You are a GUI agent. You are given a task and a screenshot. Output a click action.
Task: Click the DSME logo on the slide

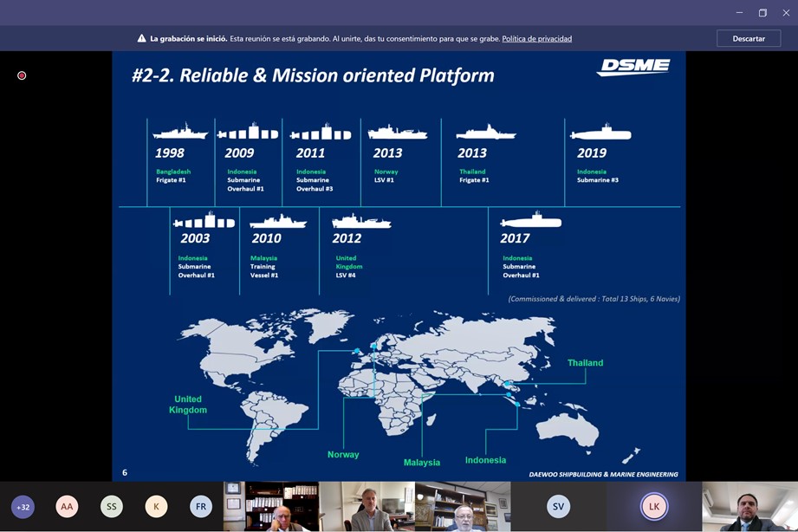pyautogui.click(x=633, y=67)
